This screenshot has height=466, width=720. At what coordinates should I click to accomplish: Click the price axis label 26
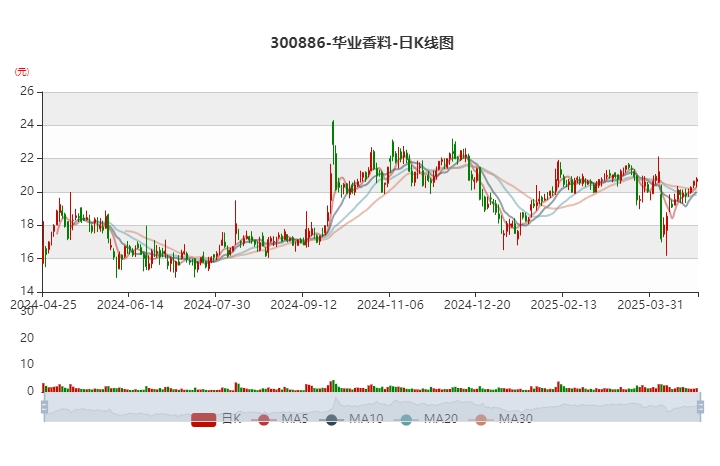pos(27,91)
